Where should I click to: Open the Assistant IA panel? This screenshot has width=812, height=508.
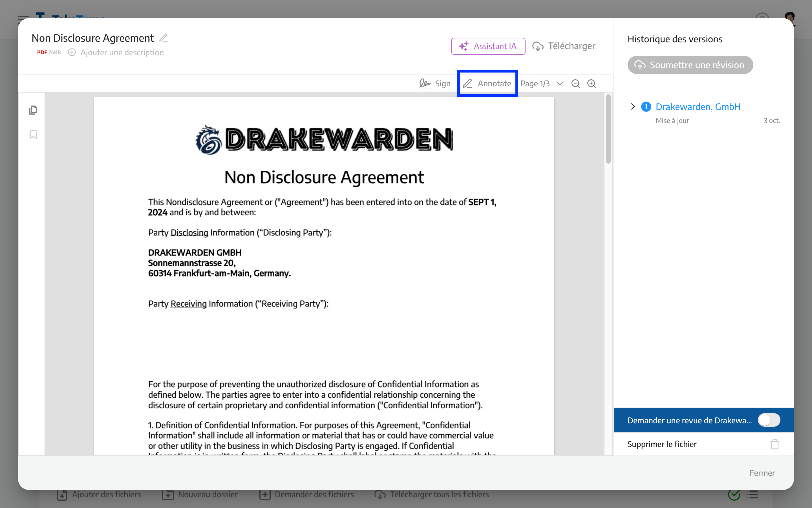(488, 46)
